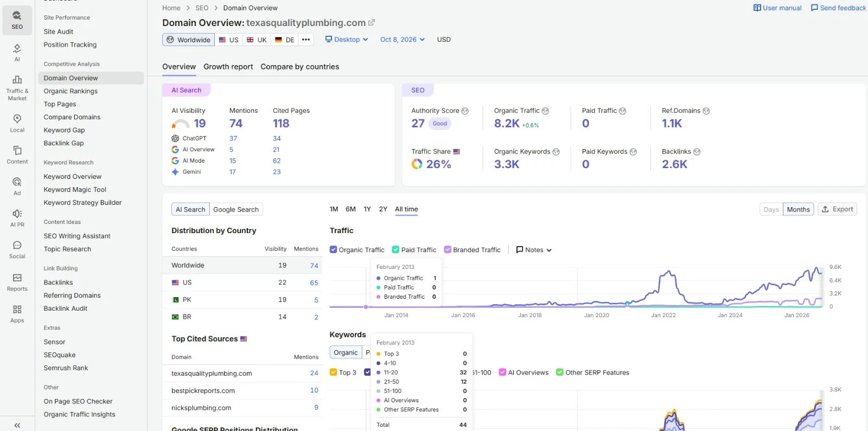Click the Organic Traffic info icon
This screenshot has width=868, height=431.
click(545, 111)
